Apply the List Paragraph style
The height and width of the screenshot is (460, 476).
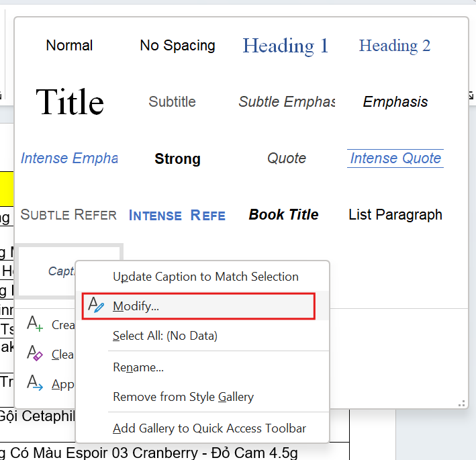(x=395, y=214)
